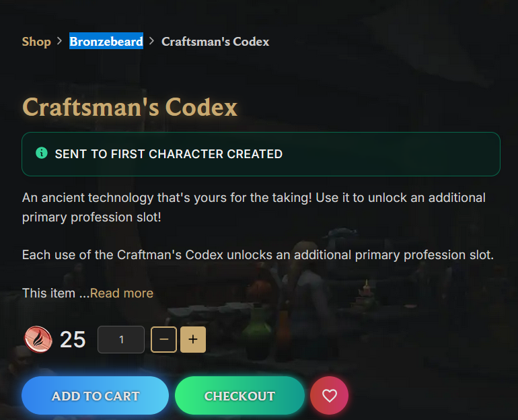Image resolution: width=518 pixels, height=420 pixels.
Task: Add item to wishlist with heart button
Action: pyautogui.click(x=330, y=396)
